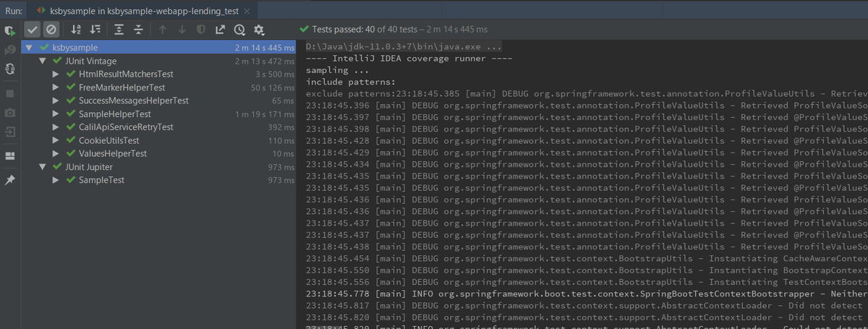
Task: Click green check icon beside CookieUtilsTest
Action: 70,140
